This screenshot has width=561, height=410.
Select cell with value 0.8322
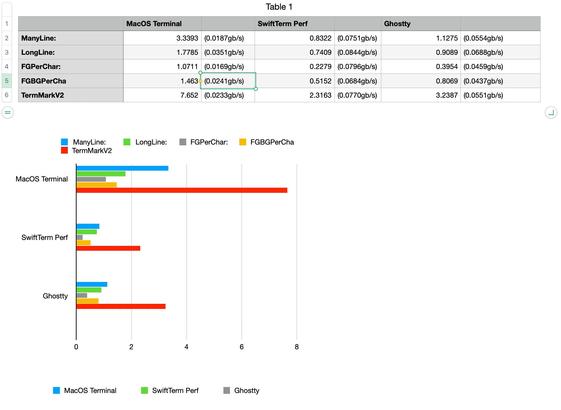pos(294,38)
